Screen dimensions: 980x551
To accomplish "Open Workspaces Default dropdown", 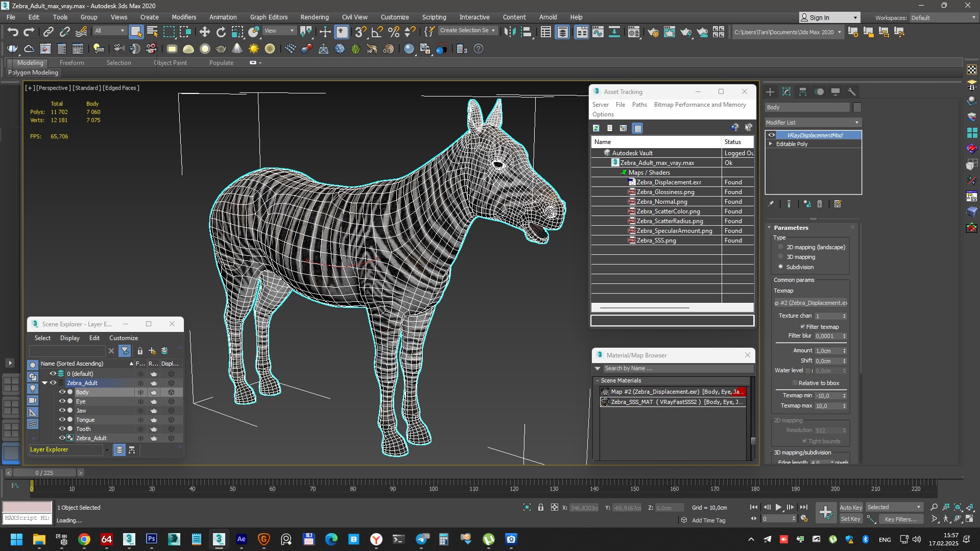I will (x=943, y=17).
